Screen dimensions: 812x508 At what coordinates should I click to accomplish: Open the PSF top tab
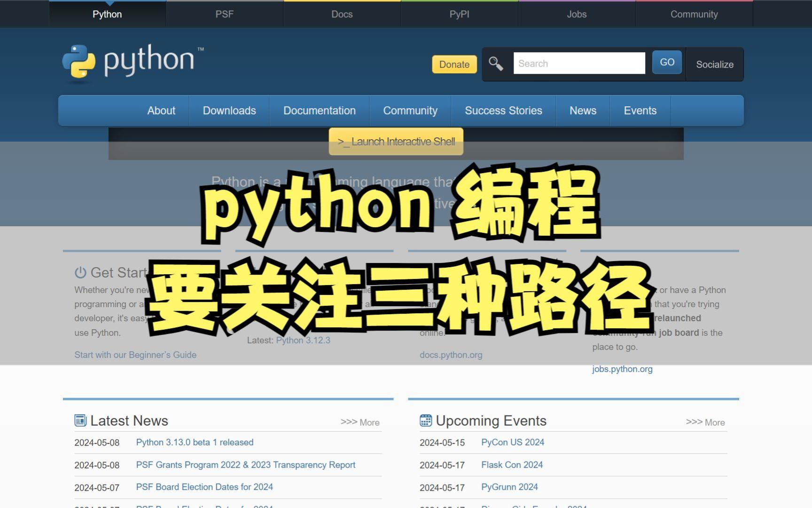point(225,14)
